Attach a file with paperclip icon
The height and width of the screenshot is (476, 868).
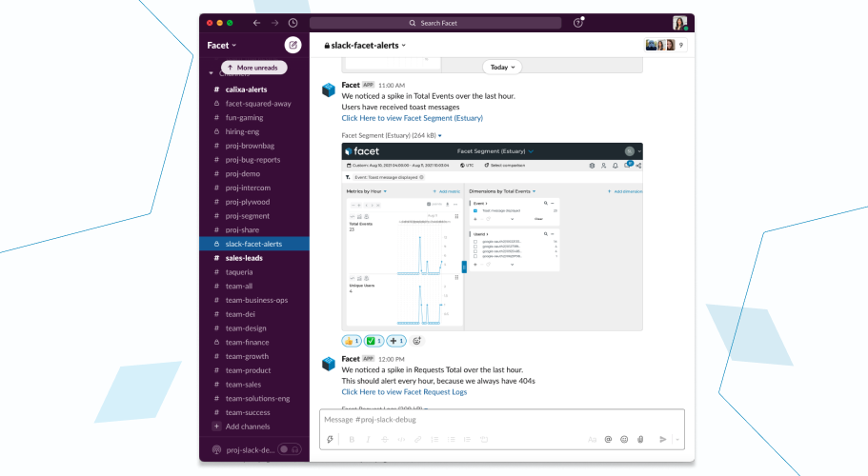pyautogui.click(x=640, y=440)
